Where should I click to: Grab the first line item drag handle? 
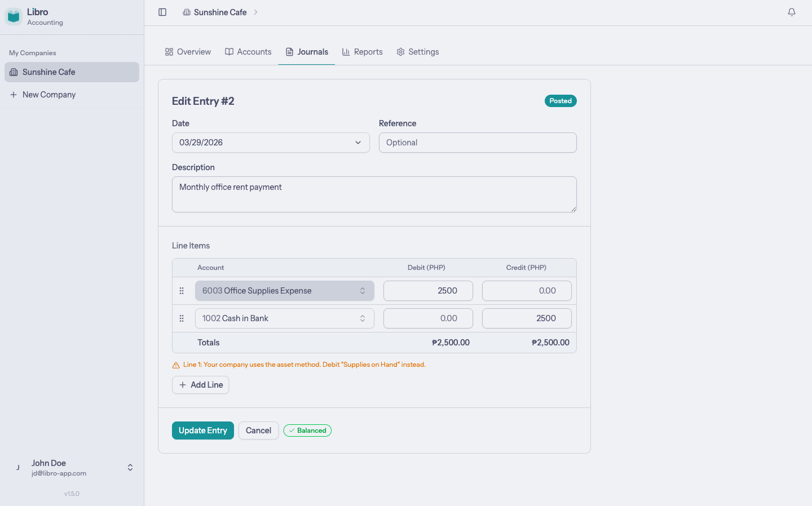(x=182, y=291)
